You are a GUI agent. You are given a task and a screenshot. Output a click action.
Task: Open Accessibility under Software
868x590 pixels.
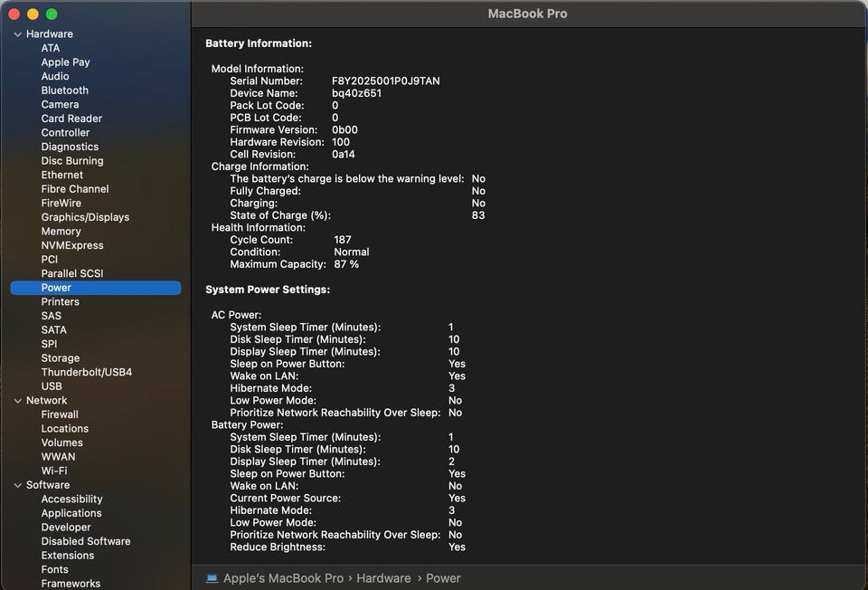(x=71, y=500)
